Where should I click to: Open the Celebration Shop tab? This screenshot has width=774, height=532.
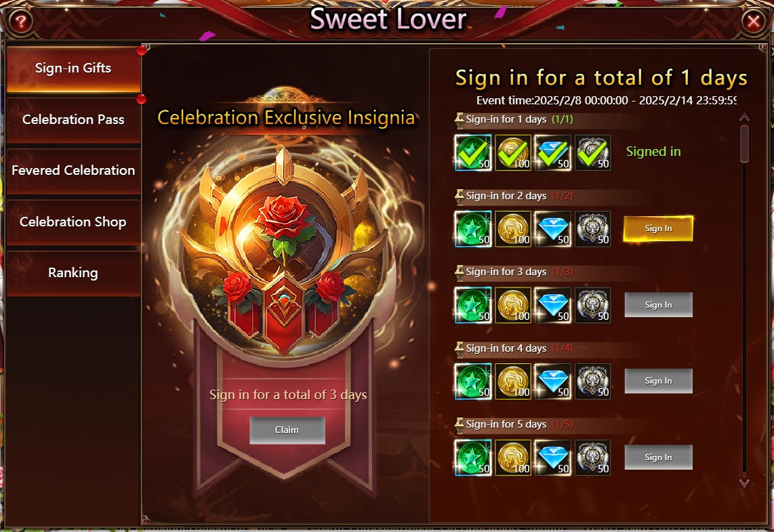73,222
